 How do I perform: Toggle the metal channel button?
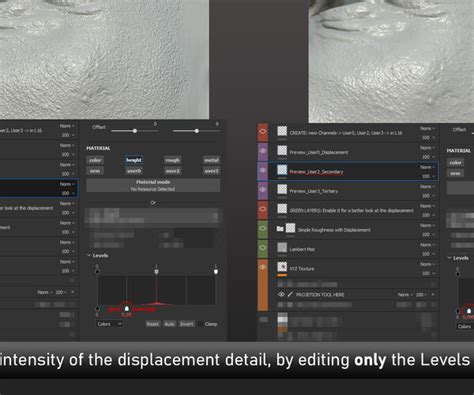pos(211,160)
